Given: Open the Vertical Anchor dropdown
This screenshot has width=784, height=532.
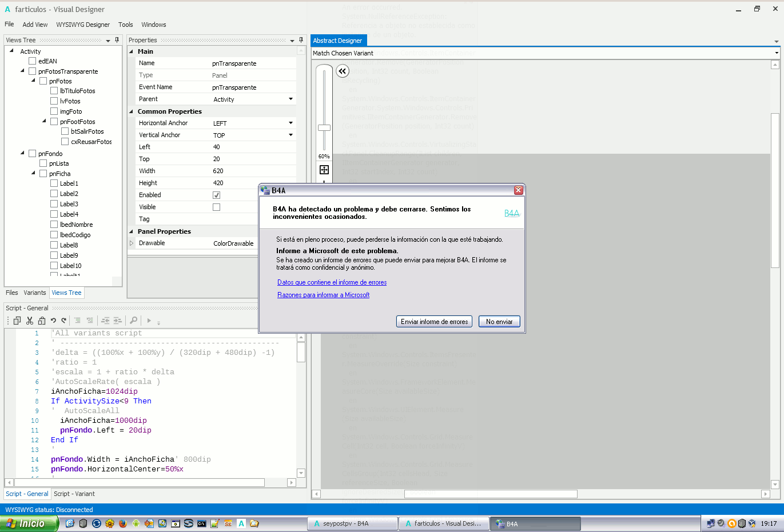Looking at the screenshot, I should click(290, 135).
